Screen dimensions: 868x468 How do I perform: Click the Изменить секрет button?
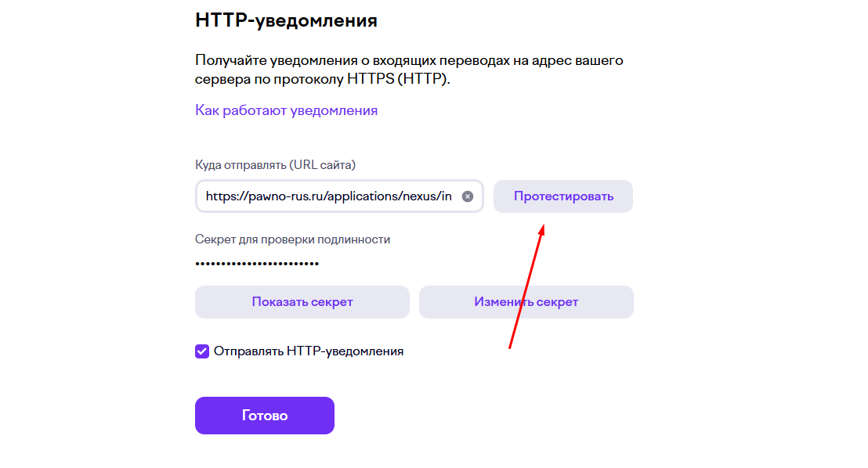[x=526, y=302]
